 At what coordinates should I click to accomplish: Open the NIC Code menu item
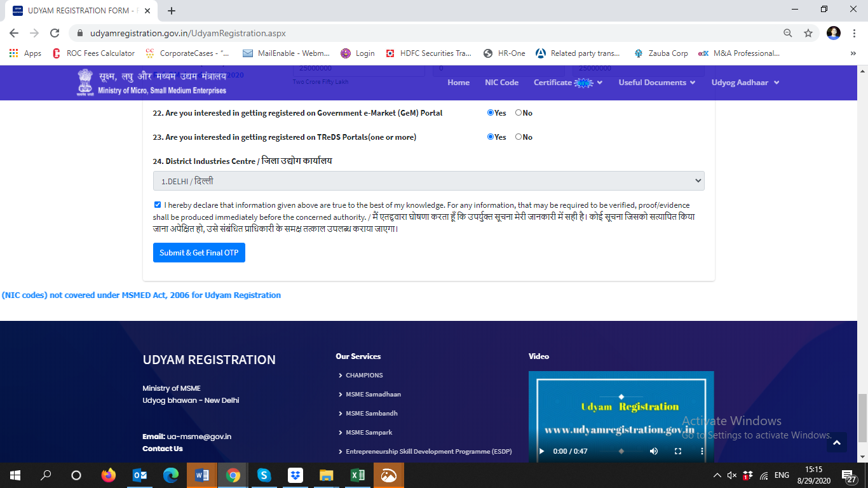(x=501, y=83)
